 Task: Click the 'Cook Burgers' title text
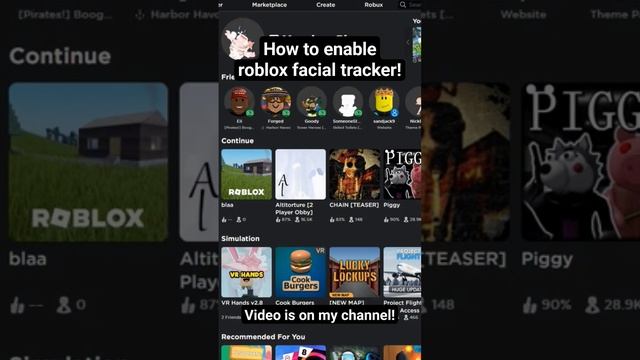(x=295, y=303)
